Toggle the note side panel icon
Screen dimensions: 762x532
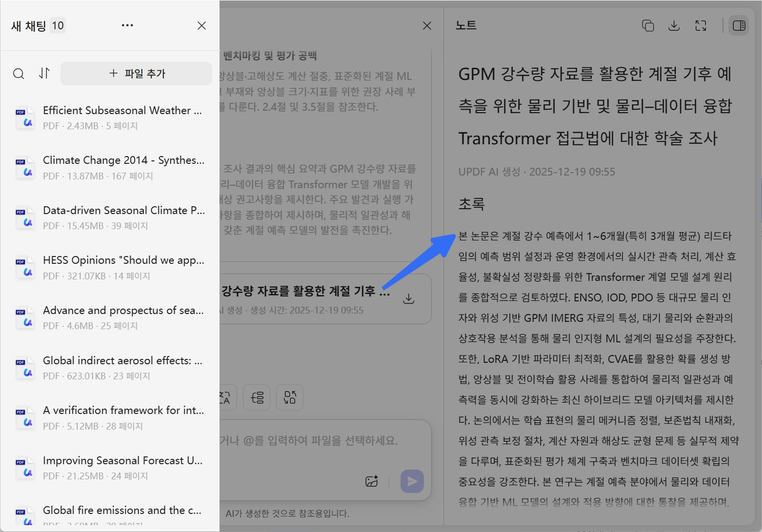[739, 26]
